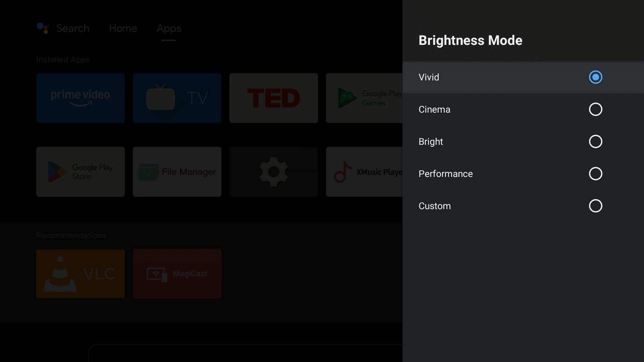Choose the Cinema radio button
The image size is (644, 362).
pyautogui.click(x=595, y=109)
